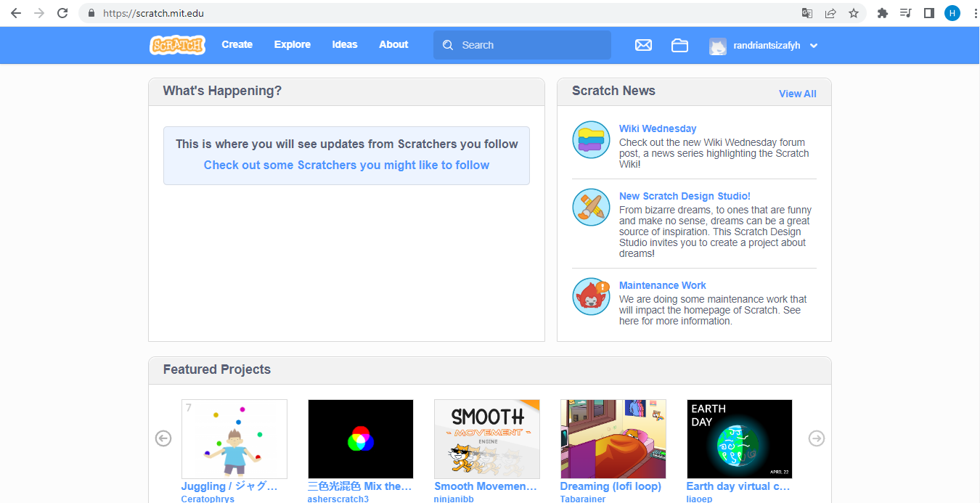Click the Scratch logo in the navigation bar
Viewport: 980px width, 503px height.
coord(177,45)
